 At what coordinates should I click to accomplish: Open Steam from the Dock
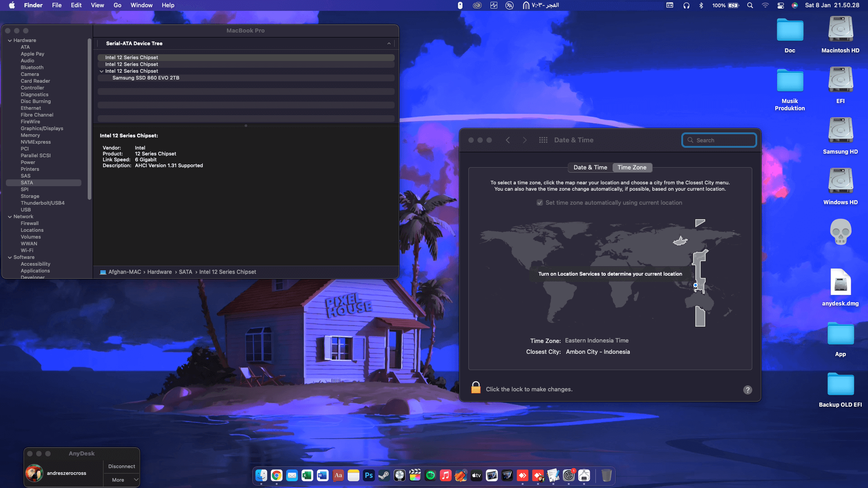pyautogui.click(x=384, y=475)
